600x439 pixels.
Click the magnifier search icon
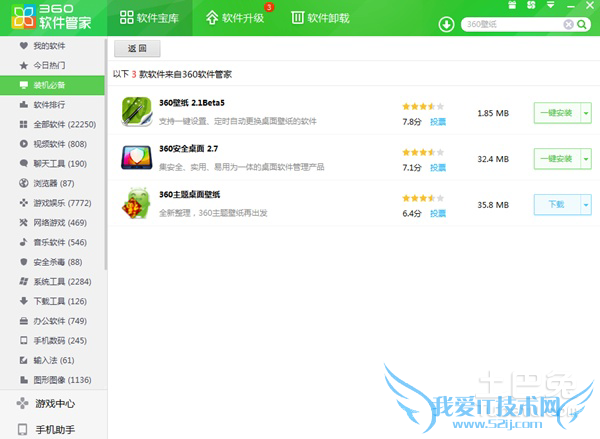[x=582, y=24]
